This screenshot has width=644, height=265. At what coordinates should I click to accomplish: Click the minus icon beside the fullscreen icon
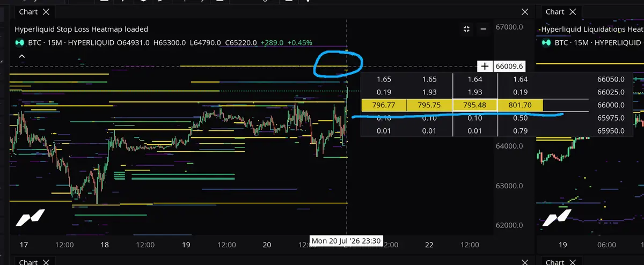click(483, 30)
